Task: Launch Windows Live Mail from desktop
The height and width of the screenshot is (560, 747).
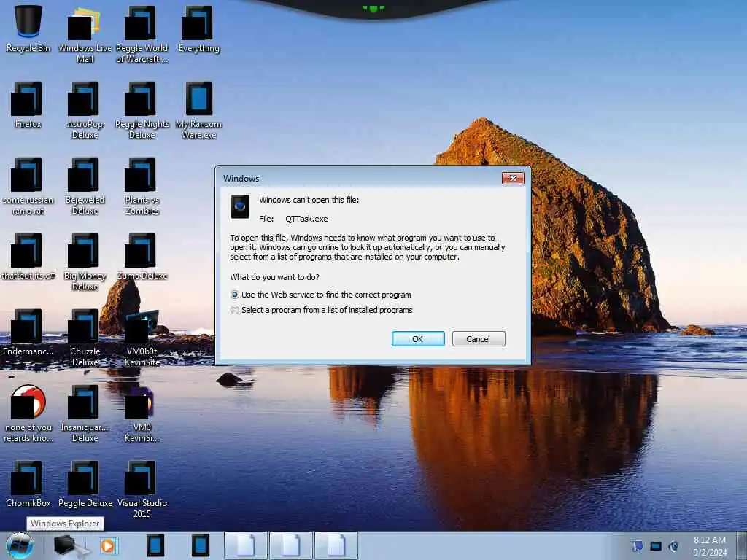Action: click(x=85, y=34)
